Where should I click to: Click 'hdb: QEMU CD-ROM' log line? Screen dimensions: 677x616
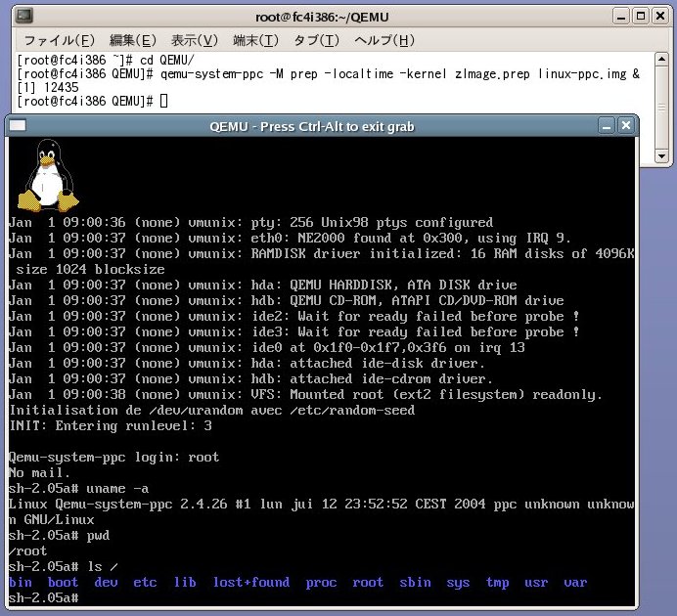pos(287,300)
